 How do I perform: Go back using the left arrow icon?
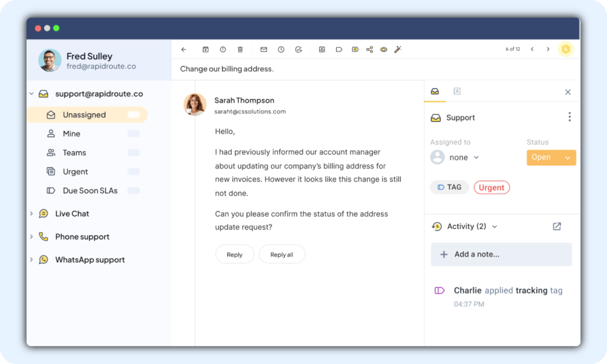point(184,49)
